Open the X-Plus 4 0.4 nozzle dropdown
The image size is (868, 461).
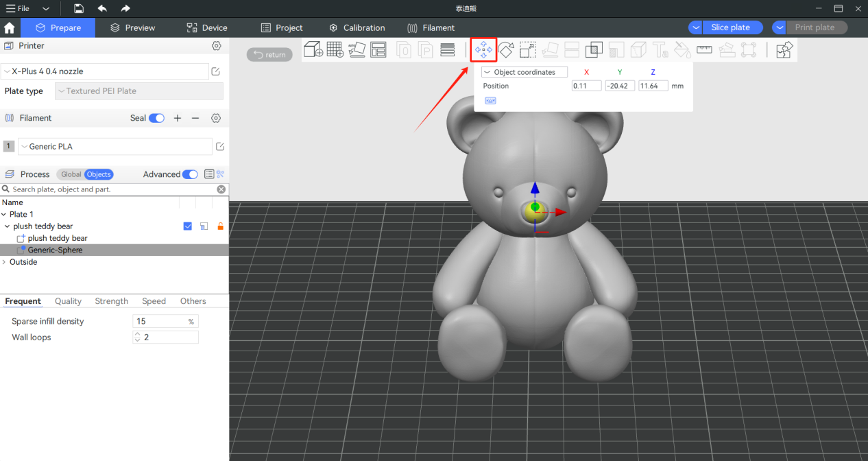[x=104, y=71]
